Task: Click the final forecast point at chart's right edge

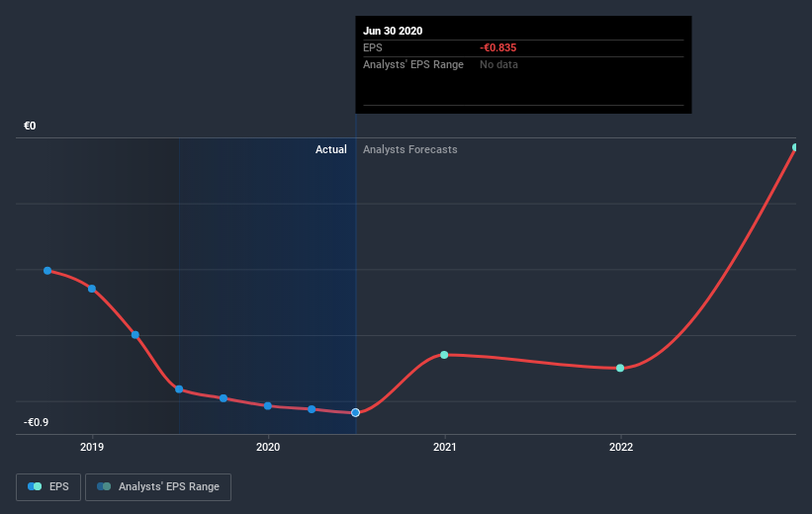Action: click(795, 147)
